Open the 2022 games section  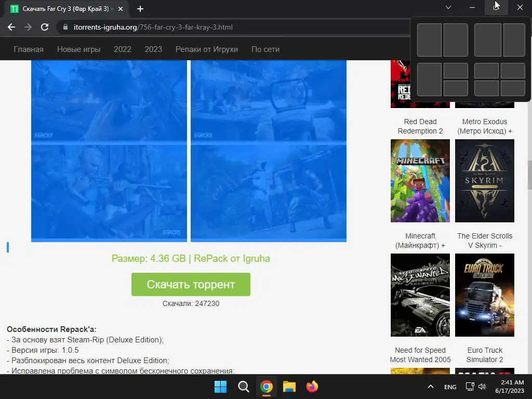click(123, 49)
